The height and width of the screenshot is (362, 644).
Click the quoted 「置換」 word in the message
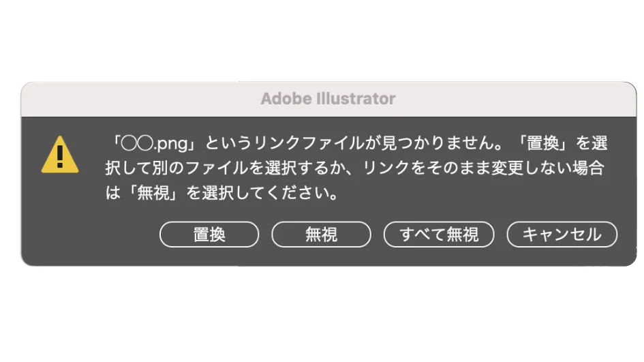pos(543,143)
